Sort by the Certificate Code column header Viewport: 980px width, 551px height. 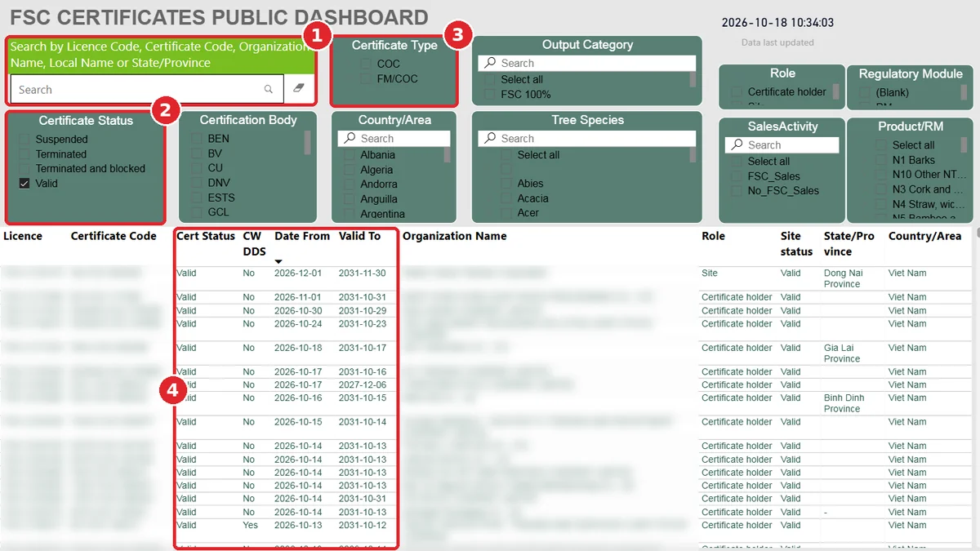point(114,236)
